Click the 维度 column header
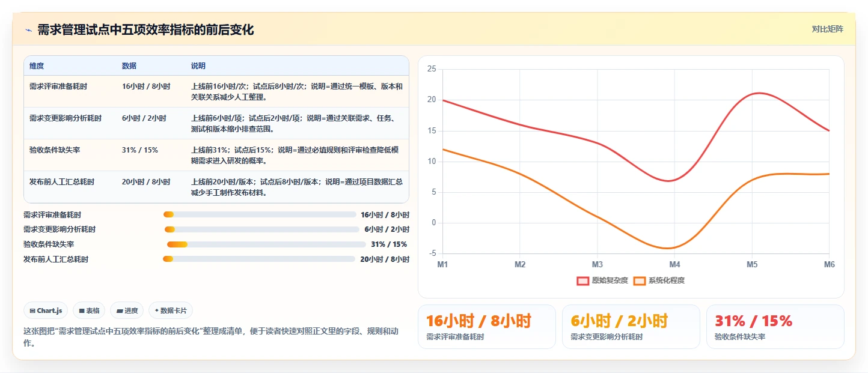The width and height of the screenshot is (868, 373). pos(37,65)
